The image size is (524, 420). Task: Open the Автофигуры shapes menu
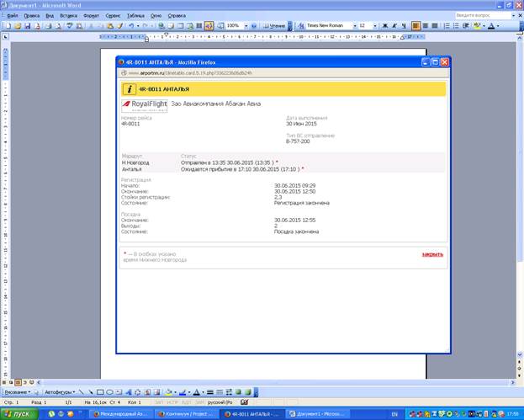(60, 392)
